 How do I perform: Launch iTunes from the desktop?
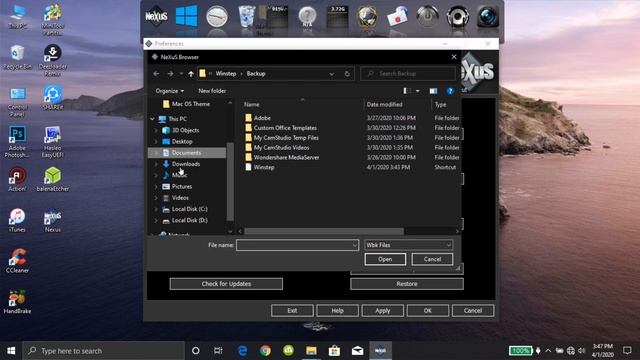(x=17, y=220)
